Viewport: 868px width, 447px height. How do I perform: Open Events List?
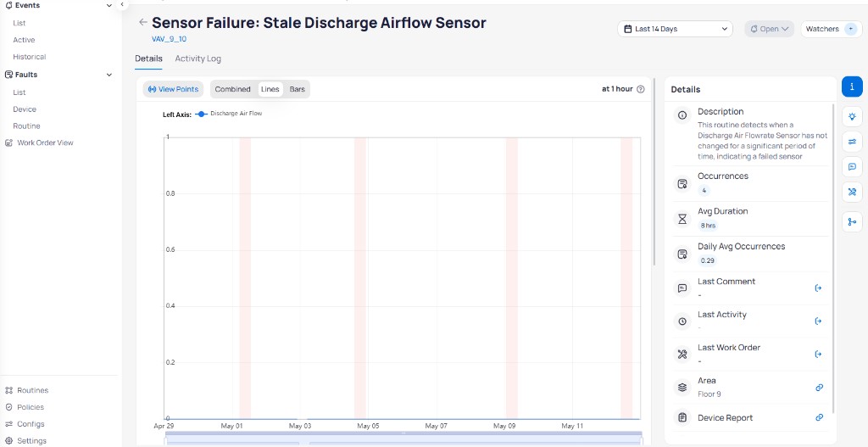coord(19,23)
